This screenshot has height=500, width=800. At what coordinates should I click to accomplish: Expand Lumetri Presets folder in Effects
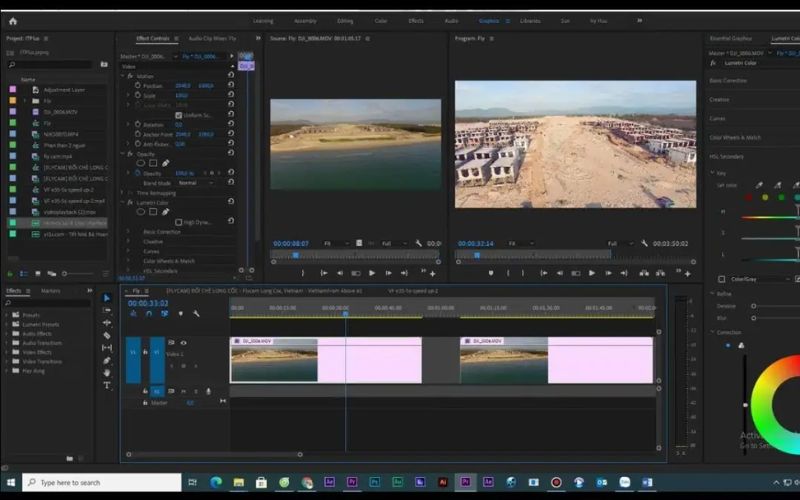click(7, 324)
